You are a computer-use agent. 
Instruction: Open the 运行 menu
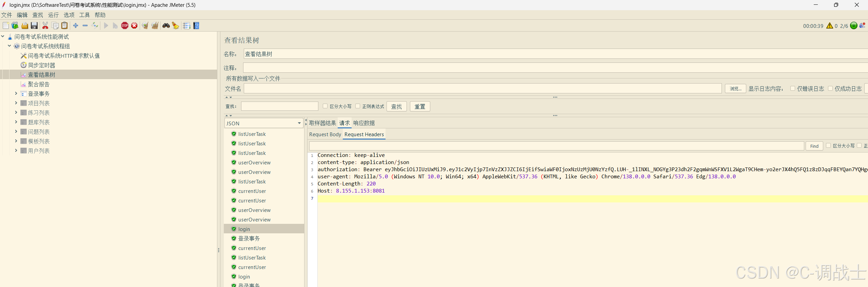(53, 15)
